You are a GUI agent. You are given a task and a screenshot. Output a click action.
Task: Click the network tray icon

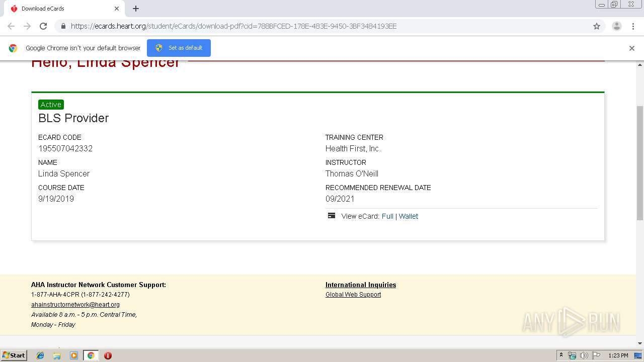coord(572,355)
